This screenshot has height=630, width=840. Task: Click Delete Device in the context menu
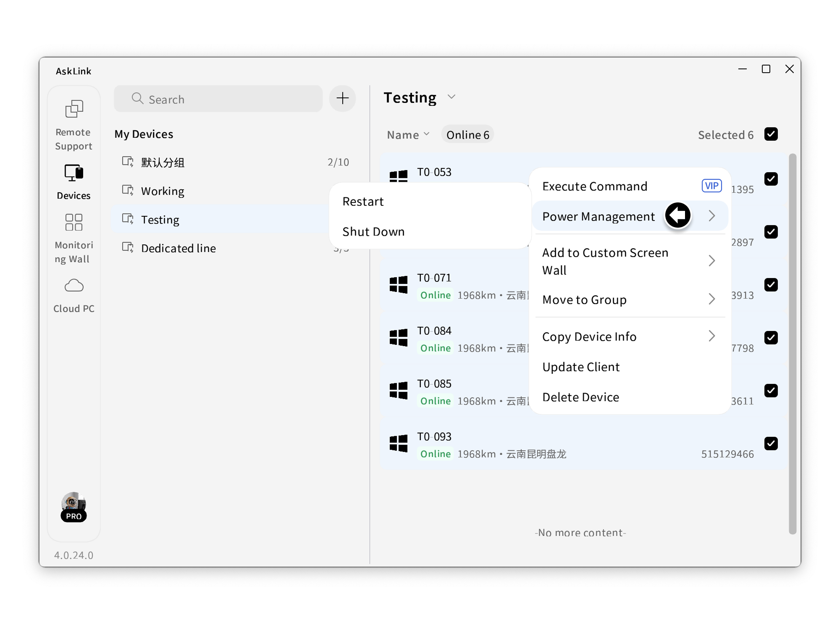click(x=580, y=397)
